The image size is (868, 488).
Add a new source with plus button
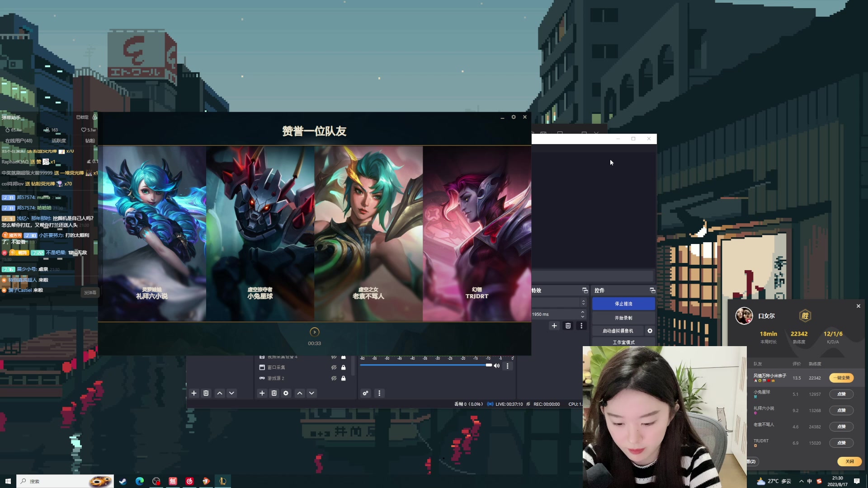point(262,393)
